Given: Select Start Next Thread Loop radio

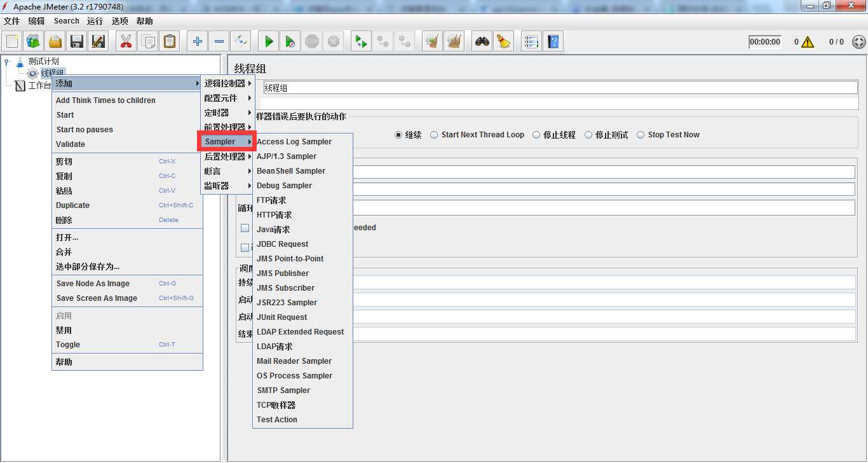Looking at the screenshot, I should tap(477, 135).
